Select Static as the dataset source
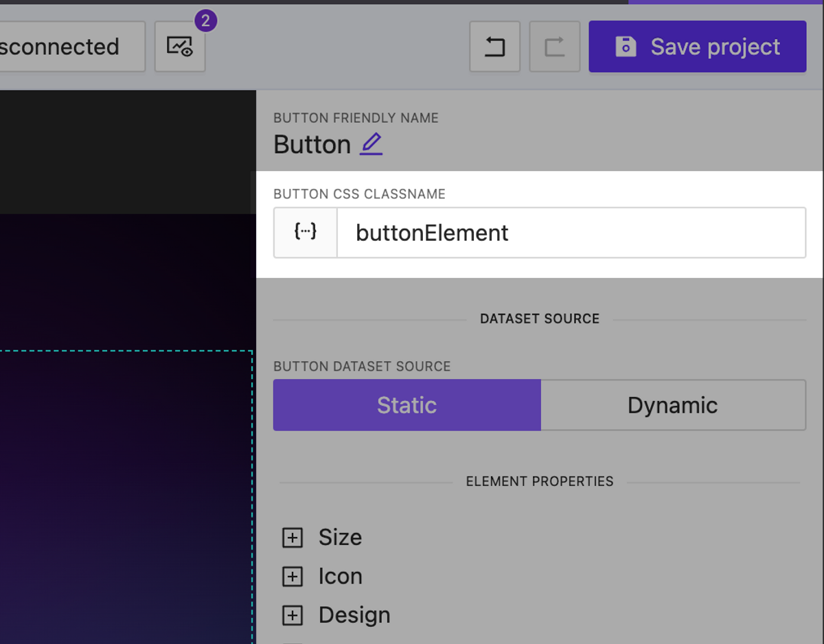 click(407, 405)
